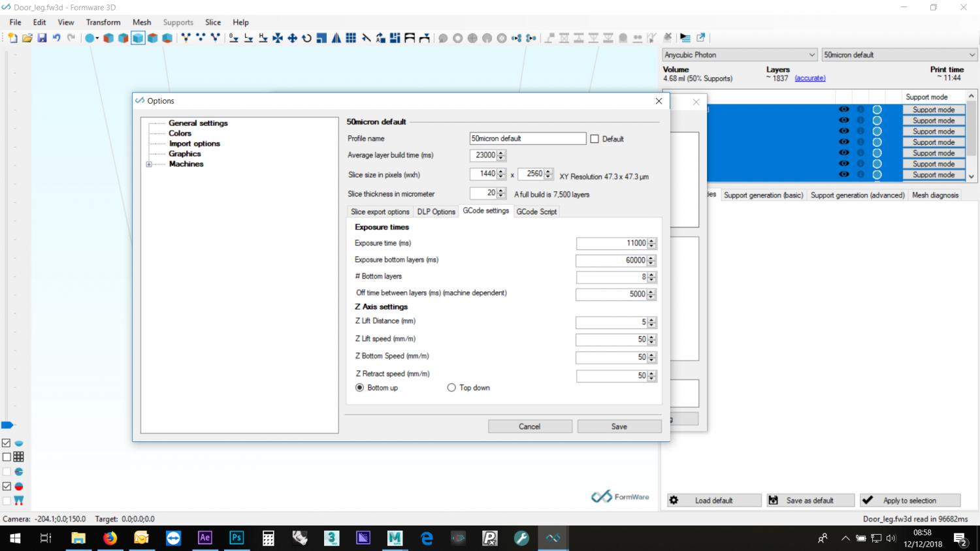This screenshot has width=980, height=551.
Task: Switch to the DLP Options tab
Action: tap(436, 212)
